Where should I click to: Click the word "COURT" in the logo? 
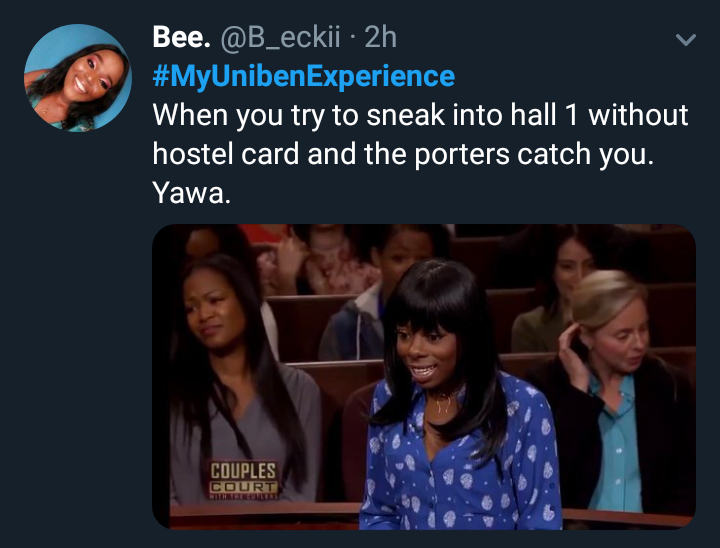[x=244, y=487]
